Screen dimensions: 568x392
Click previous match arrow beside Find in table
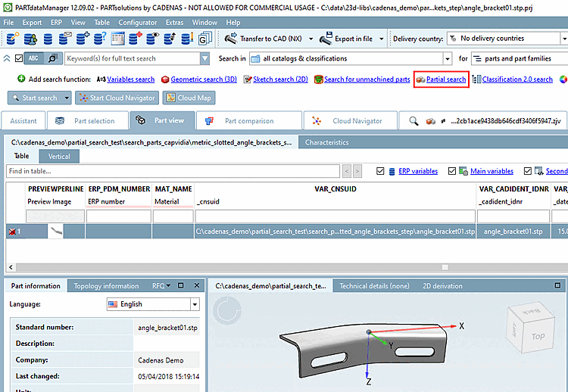tap(347, 171)
